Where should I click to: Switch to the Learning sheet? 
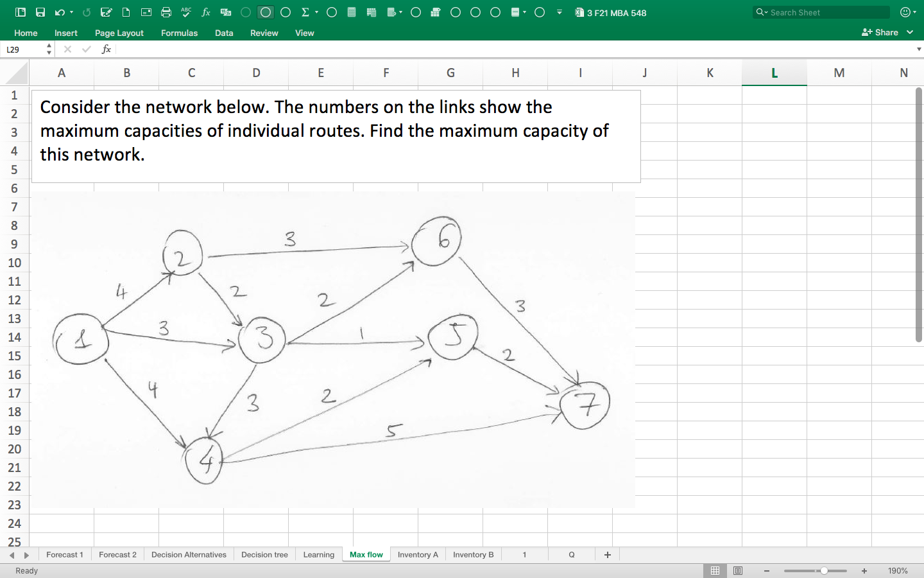pyautogui.click(x=319, y=555)
